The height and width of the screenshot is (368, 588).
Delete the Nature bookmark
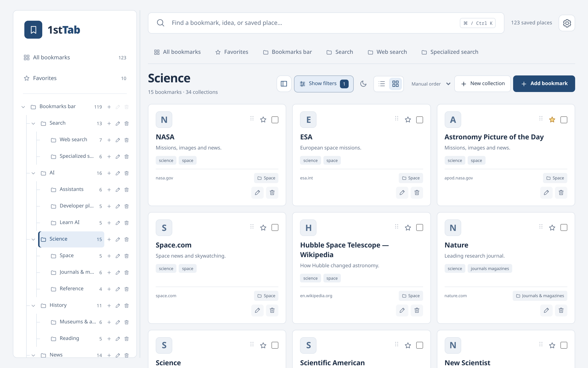coord(561,310)
